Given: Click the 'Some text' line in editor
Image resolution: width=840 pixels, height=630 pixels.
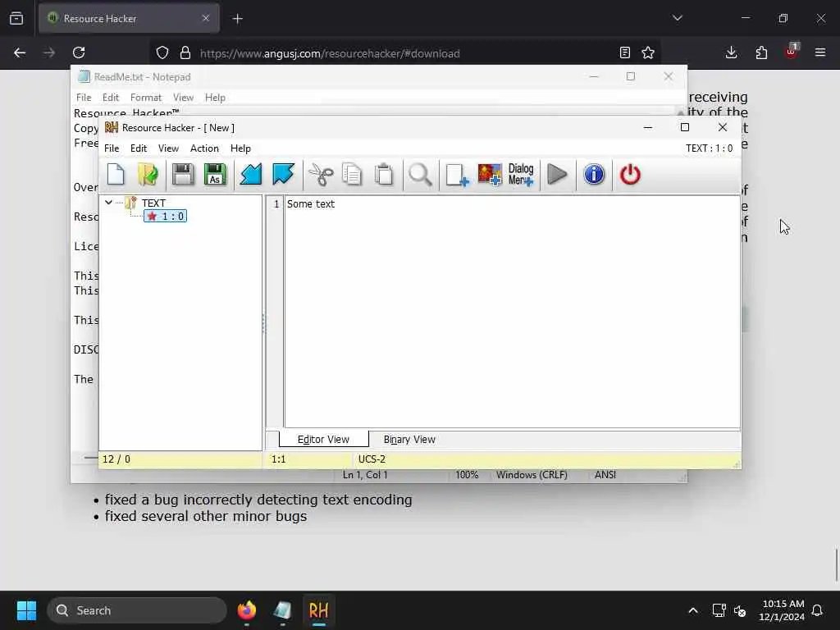Looking at the screenshot, I should point(311,204).
